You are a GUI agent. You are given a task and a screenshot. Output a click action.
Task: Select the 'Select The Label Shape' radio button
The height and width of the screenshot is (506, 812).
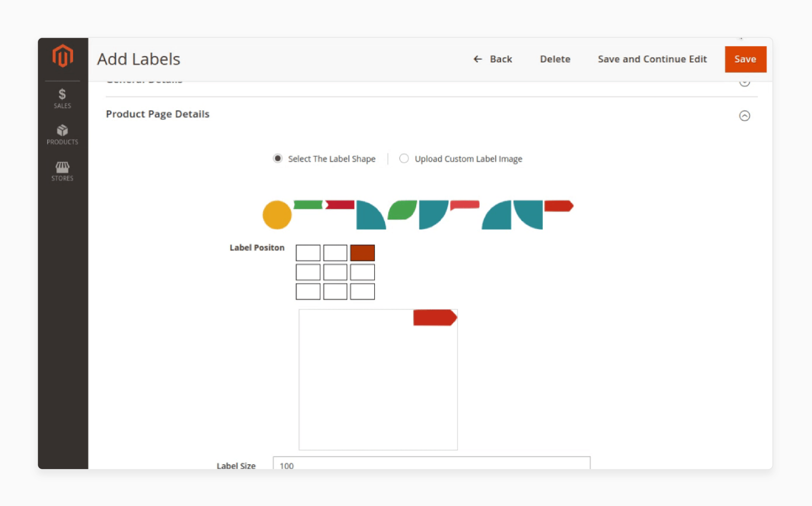click(x=278, y=159)
